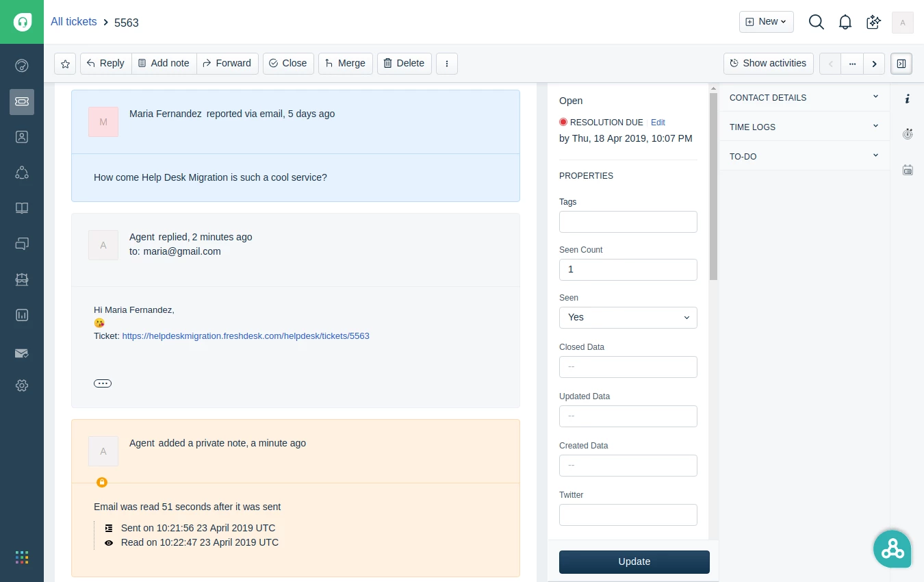Open the New dropdown button
924x582 pixels.
[x=767, y=22]
